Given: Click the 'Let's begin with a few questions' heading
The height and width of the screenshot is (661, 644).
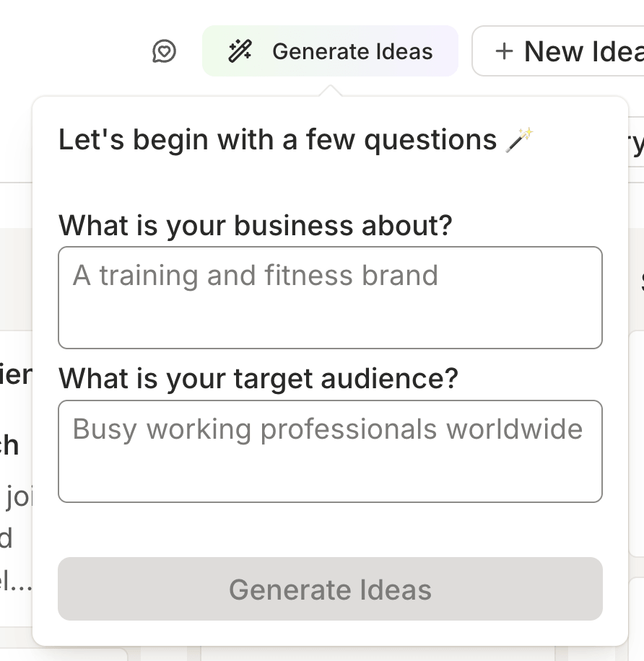Looking at the screenshot, I should coord(296,140).
